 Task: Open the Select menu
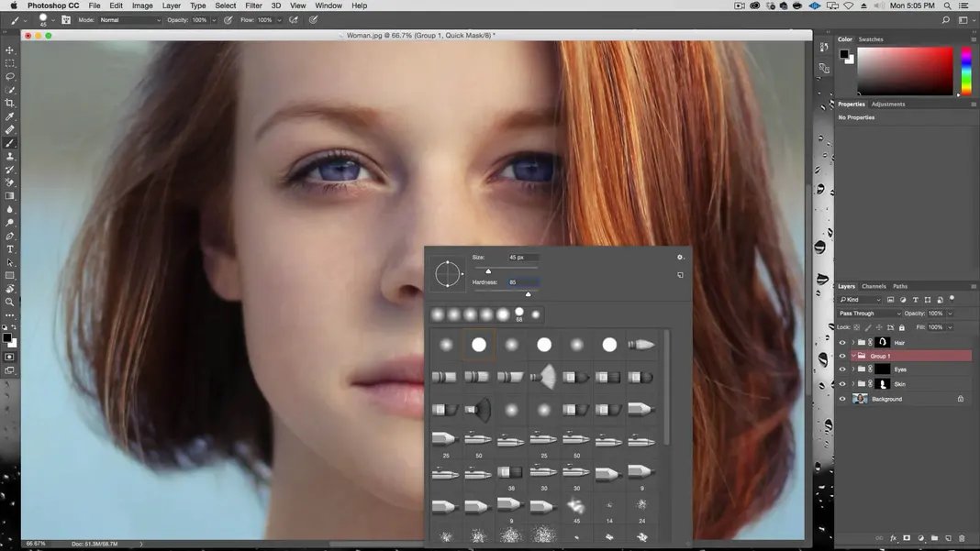point(225,6)
